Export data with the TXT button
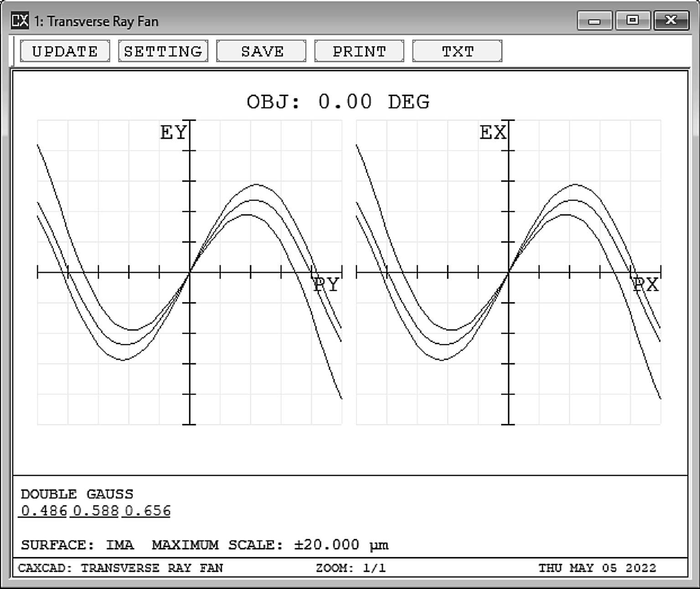Image resolution: width=700 pixels, height=589 pixels. coord(457,51)
